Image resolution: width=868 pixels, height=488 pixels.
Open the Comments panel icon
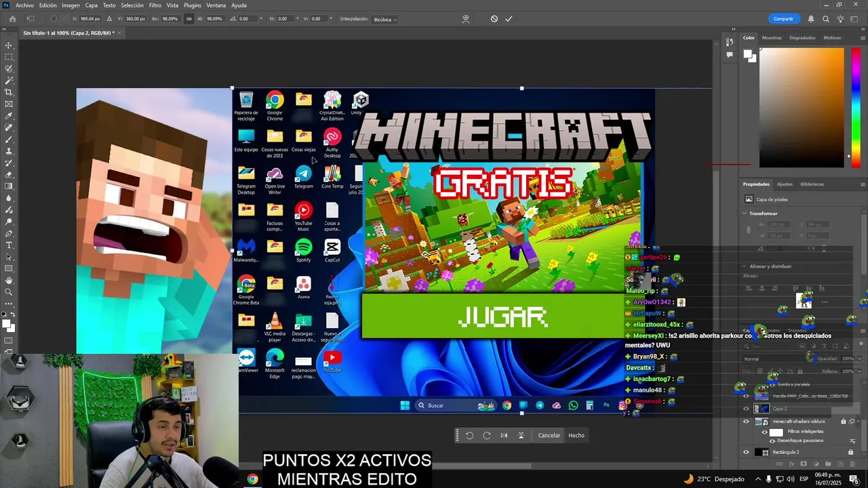(730, 55)
